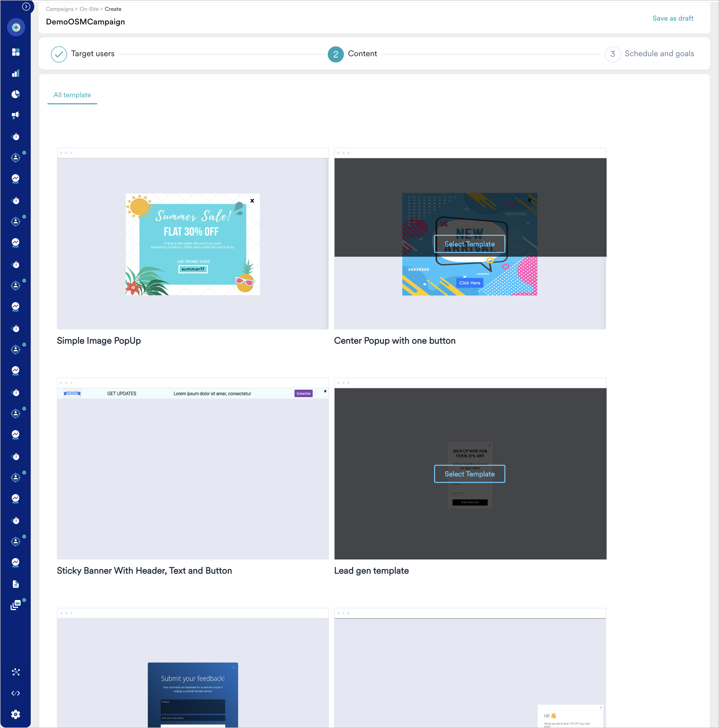
Task: Open the settings gear icon
Action: [16, 714]
